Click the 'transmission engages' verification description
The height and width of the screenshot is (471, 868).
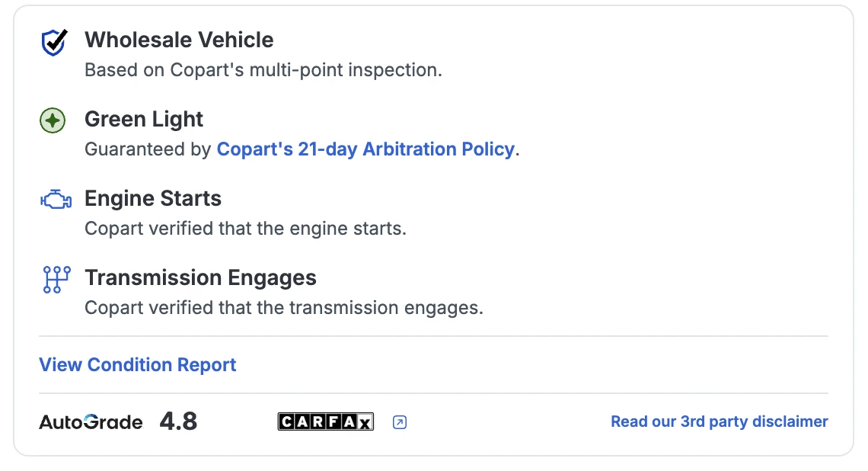pos(283,308)
